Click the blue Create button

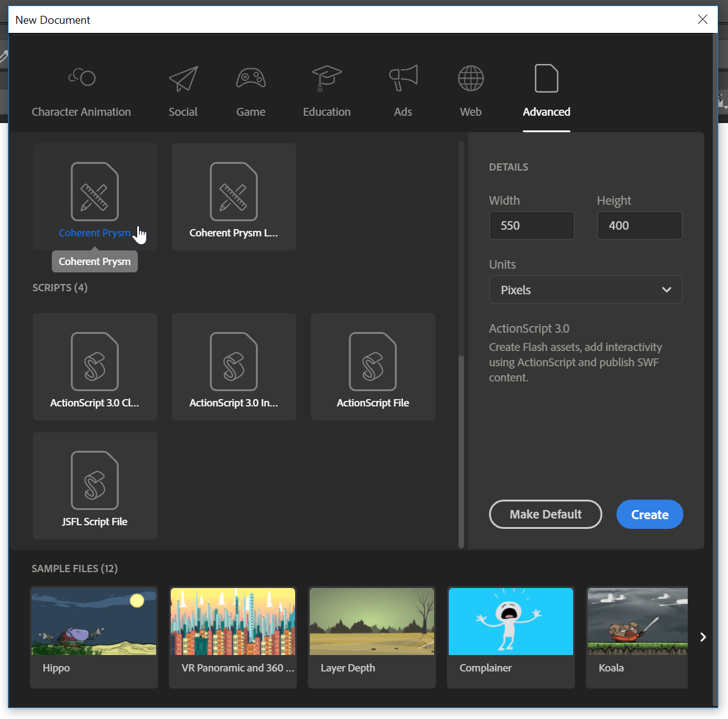tap(649, 514)
